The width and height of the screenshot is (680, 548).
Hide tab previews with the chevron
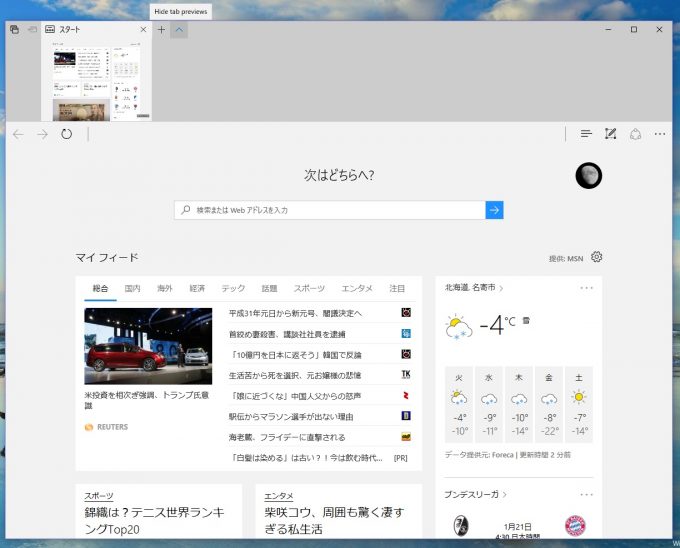click(x=179, y=29)
